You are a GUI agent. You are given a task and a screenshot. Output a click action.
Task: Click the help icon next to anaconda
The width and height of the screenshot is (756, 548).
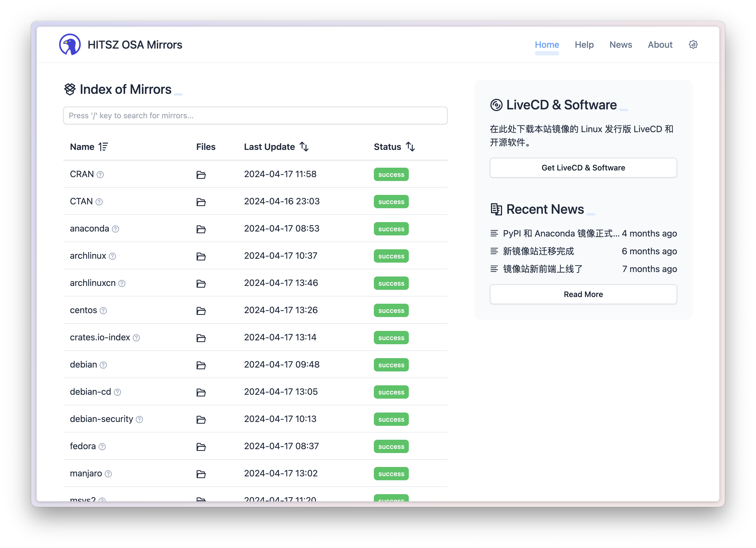(x=115, y=229)
